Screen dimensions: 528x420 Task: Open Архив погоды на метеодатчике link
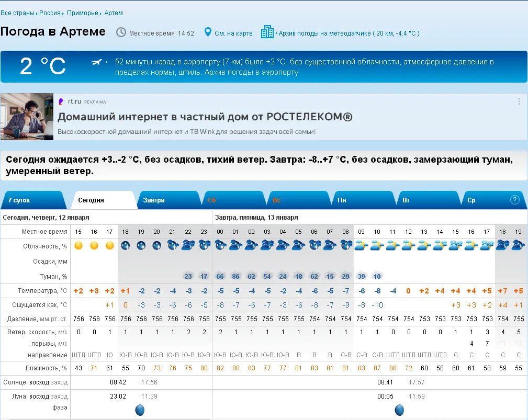349,33
